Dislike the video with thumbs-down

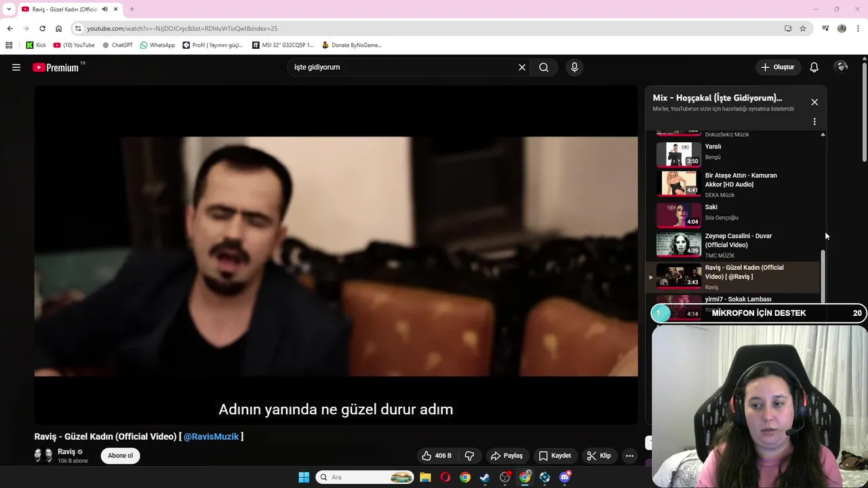point(469,455)
